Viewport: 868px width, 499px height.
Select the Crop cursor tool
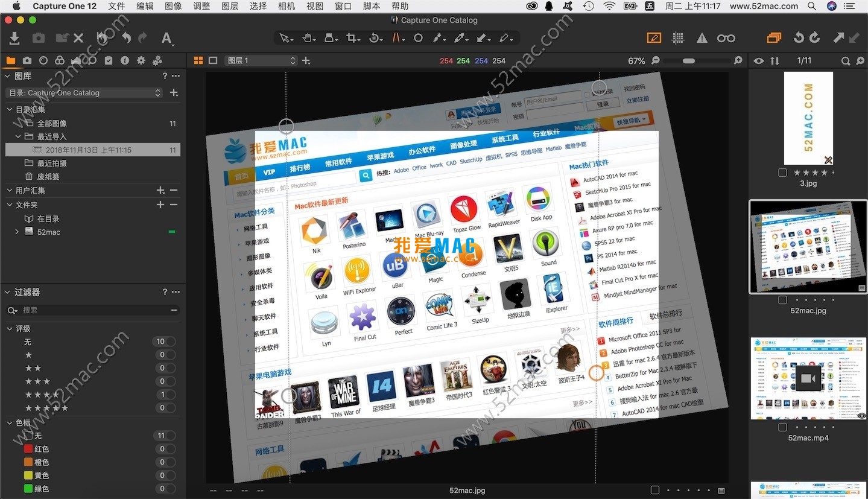pyautogui.click(x=352, y=38)
